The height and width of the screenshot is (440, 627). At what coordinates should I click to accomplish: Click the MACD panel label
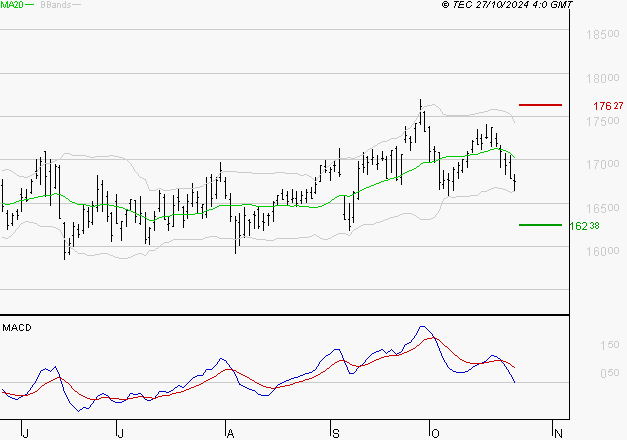pos(17,328)
